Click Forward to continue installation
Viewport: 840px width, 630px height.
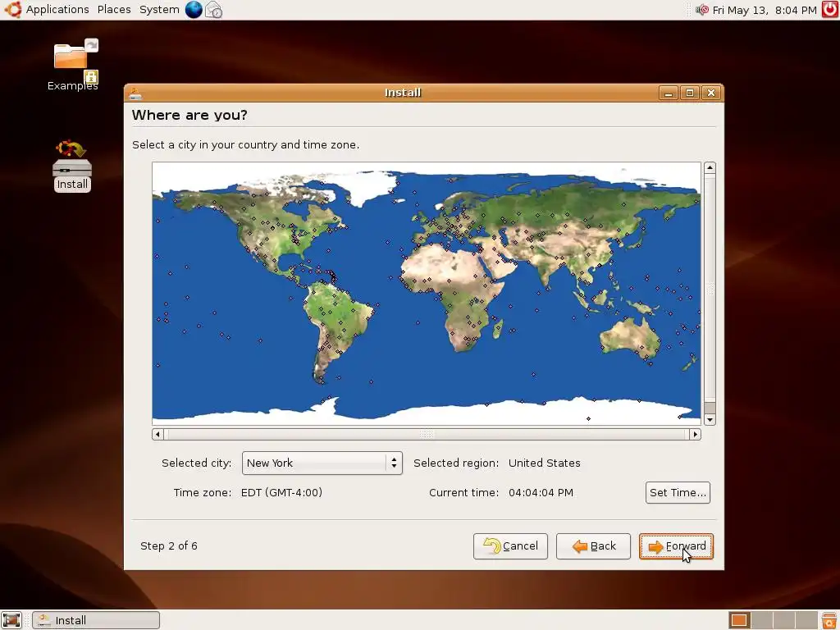[x=676, y=546]
